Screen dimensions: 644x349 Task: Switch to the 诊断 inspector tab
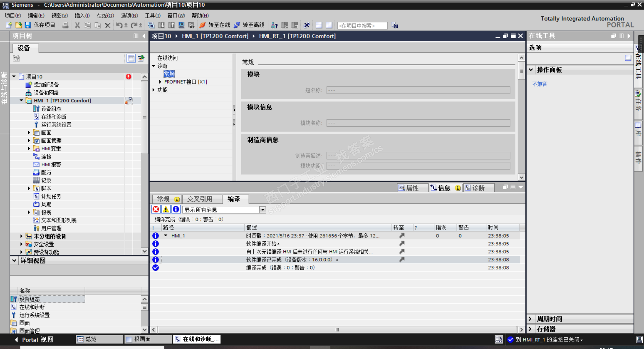click(478, 188)
